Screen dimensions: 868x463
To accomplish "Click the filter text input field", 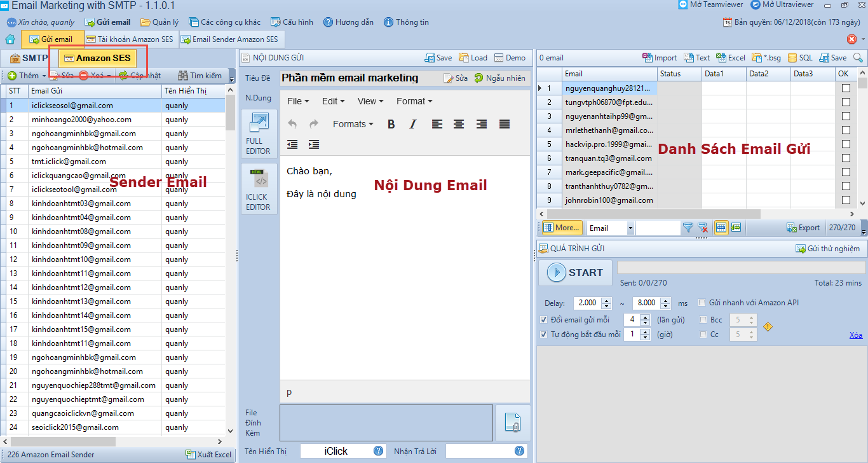I will pos(658,228).
